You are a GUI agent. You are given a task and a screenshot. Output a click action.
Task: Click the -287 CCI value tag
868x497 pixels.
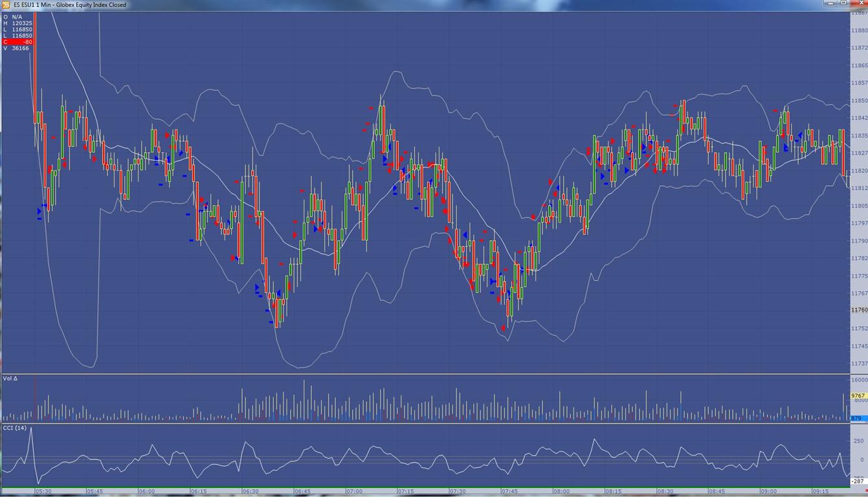point(858,481)
